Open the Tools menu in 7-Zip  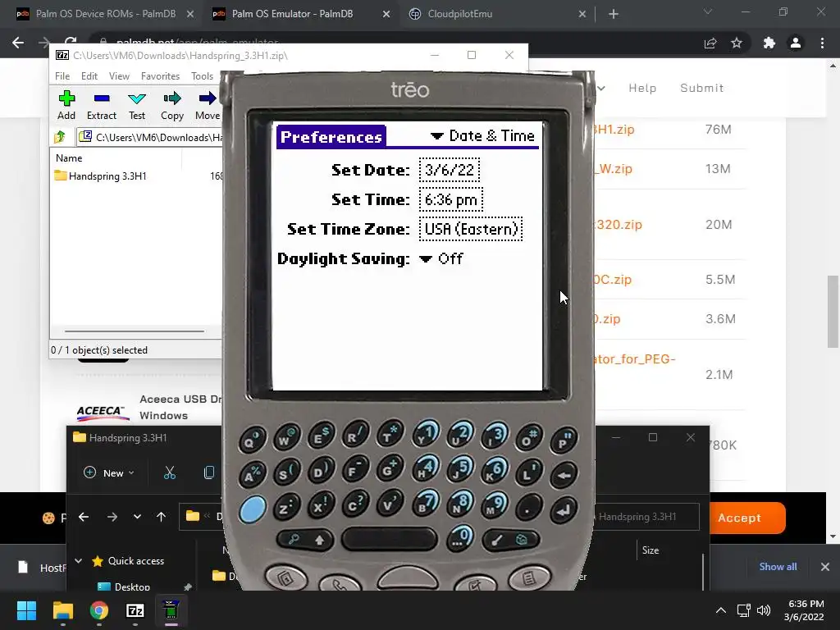[202, 76]
